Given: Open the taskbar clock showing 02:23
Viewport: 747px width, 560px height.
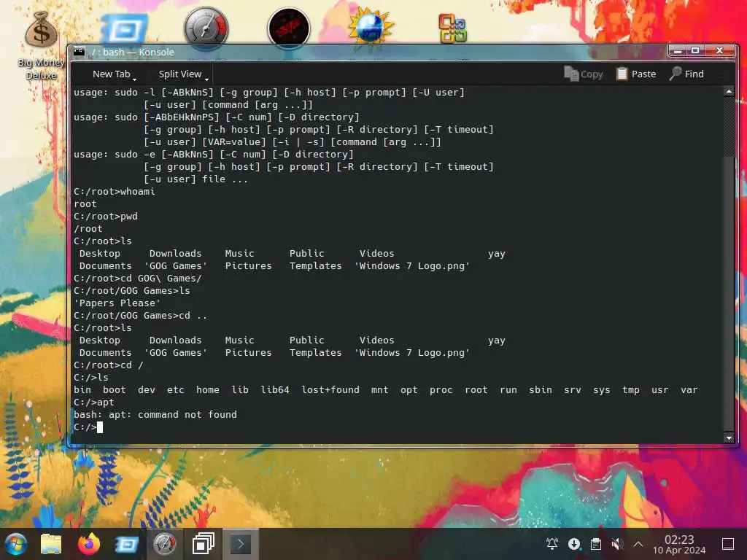Looking at the screenshot, I should point(679,544).
